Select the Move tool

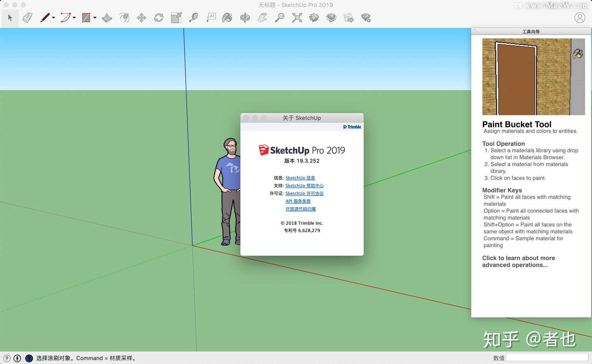click(141, 18)
